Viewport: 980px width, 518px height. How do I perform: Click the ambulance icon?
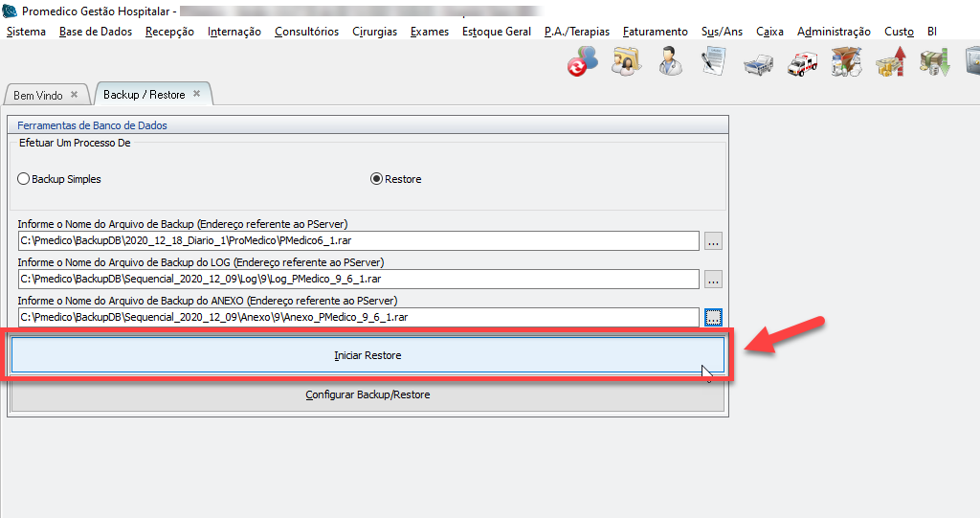pyautogui.click(x=802, y=63)
